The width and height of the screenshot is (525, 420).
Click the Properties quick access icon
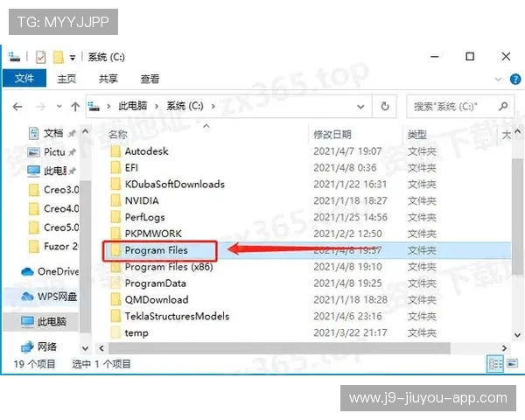[x=40, y=57]
